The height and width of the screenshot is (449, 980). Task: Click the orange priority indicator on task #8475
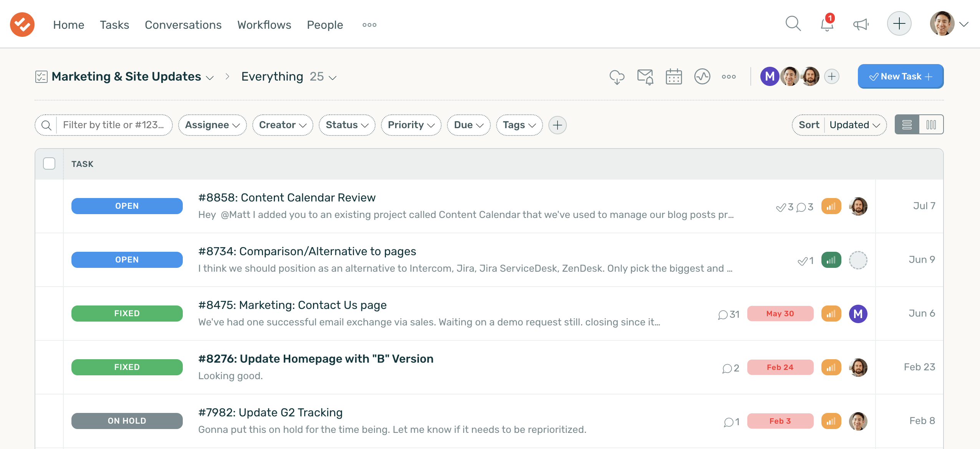tap(831, 314)
